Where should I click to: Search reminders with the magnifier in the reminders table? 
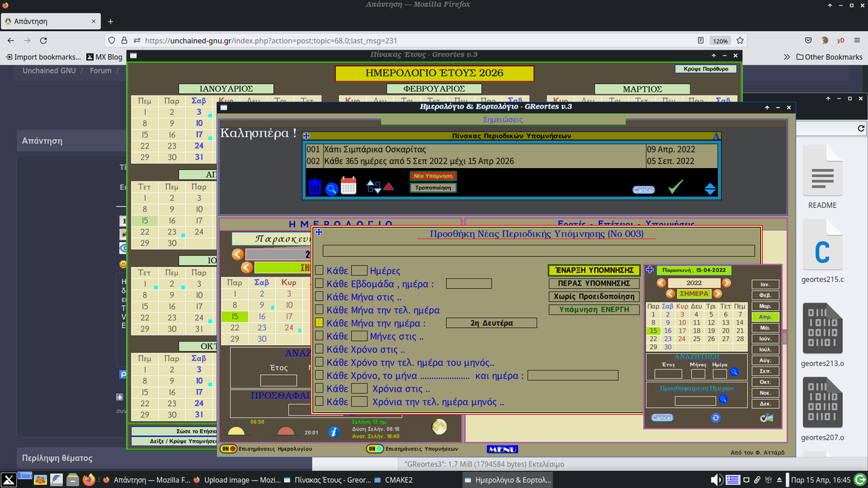tap(332, 189)
